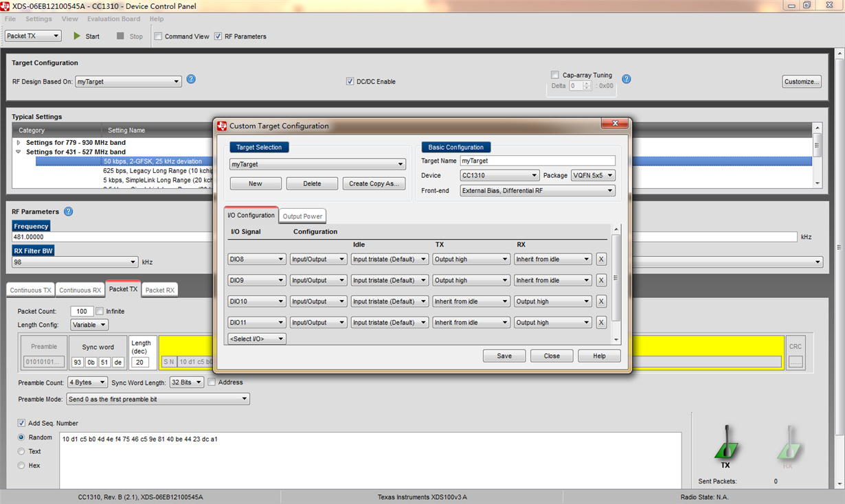845x504 pixels.
Task: Click the New target button
Action: tap(256, 183)
